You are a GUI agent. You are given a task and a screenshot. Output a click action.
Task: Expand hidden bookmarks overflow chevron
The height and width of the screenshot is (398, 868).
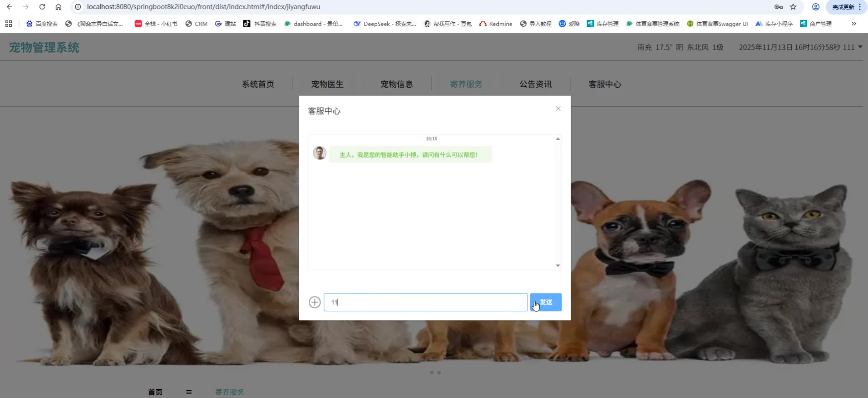tap(853, 24)
